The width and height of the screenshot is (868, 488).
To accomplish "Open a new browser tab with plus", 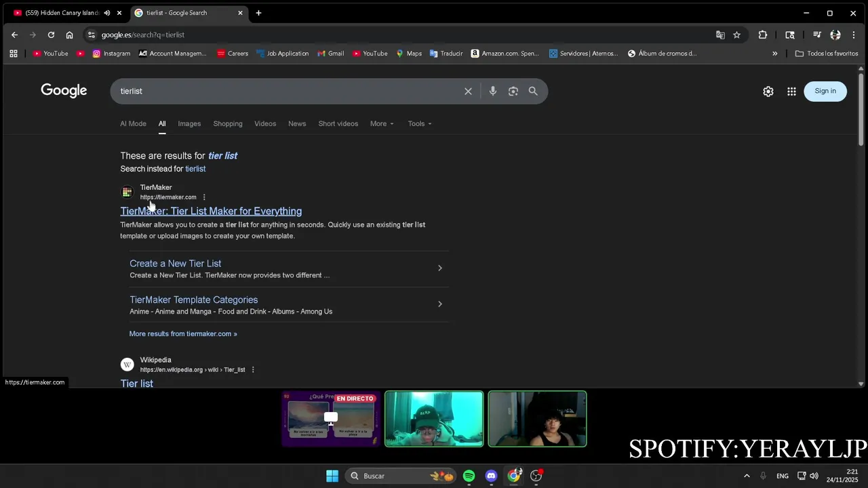I will 258,13.
